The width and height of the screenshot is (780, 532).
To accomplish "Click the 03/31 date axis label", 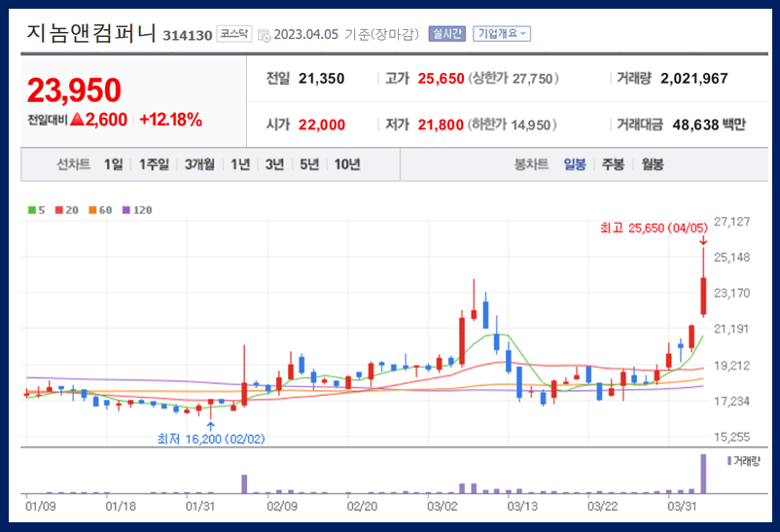I will click(682, 506).
